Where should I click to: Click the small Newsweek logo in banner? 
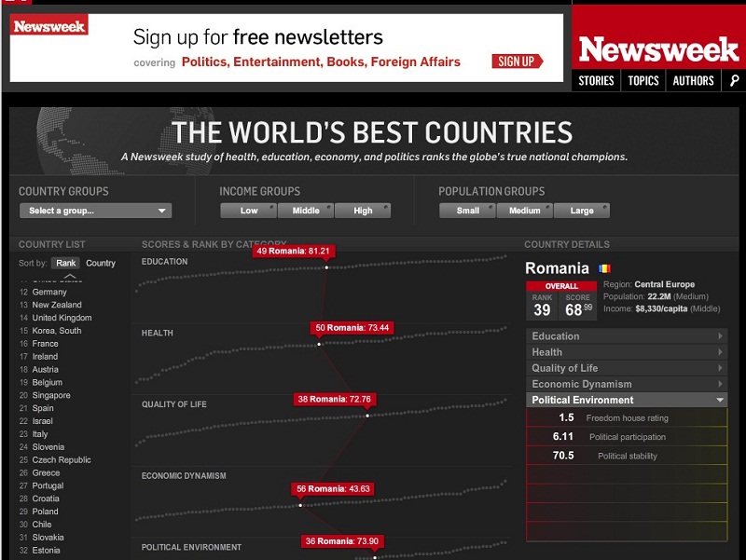[x=48, y=26]
